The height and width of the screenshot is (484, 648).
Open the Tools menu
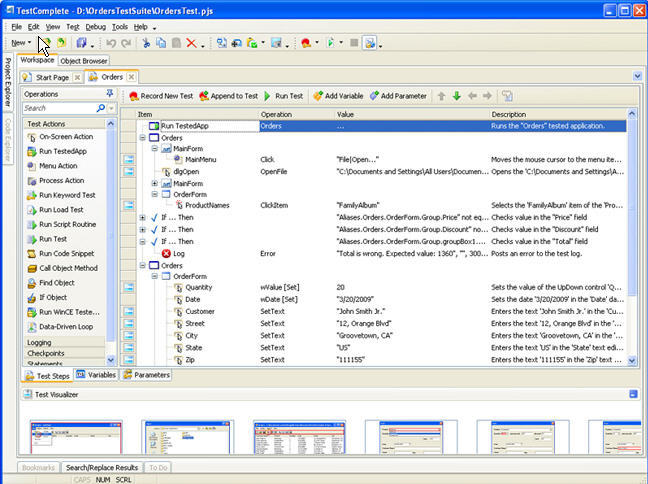tap(120, 27)
